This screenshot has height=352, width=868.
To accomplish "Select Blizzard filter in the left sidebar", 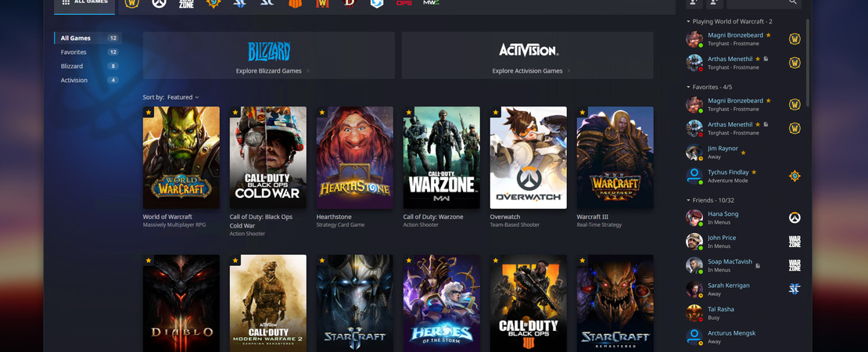I will pos(88,66).
